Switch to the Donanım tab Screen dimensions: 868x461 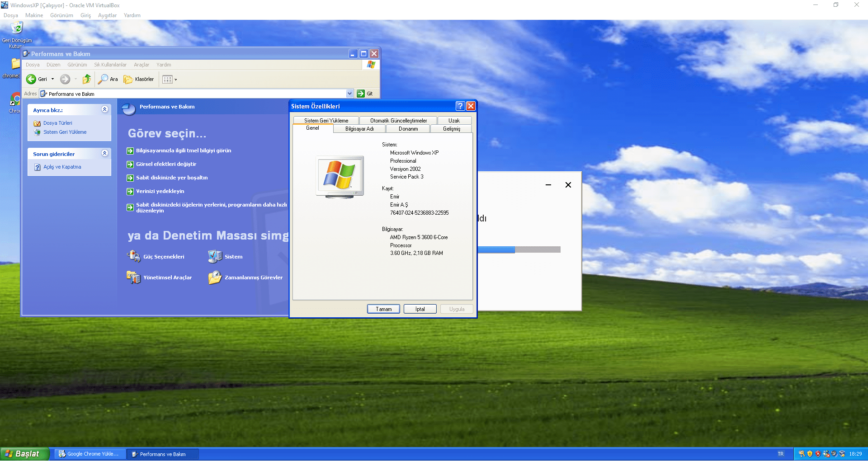point(408,129)
